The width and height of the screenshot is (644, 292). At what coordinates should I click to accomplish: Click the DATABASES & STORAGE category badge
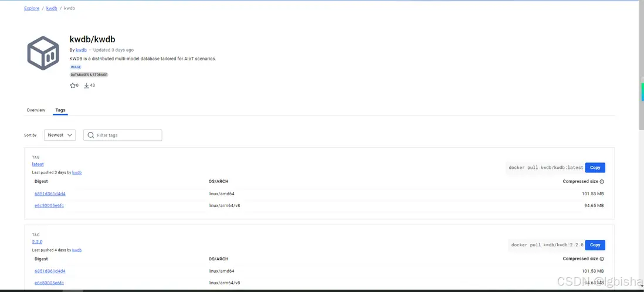coord(89,75)
